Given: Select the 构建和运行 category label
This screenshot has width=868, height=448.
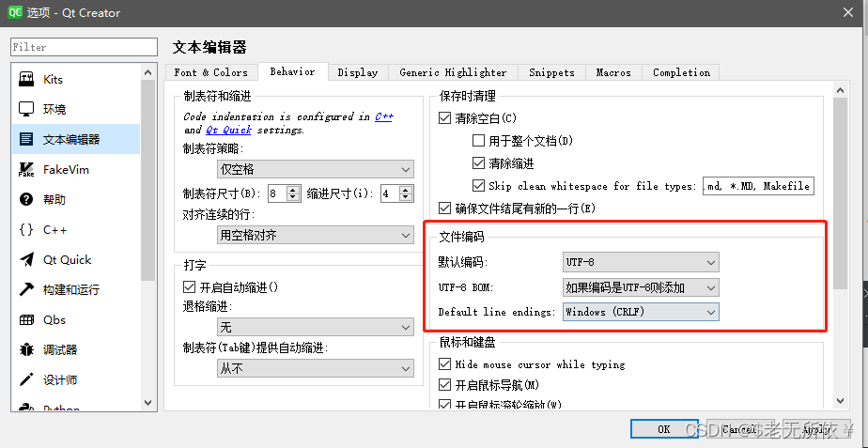Looking at the screenshot, I should coord(71,289).
